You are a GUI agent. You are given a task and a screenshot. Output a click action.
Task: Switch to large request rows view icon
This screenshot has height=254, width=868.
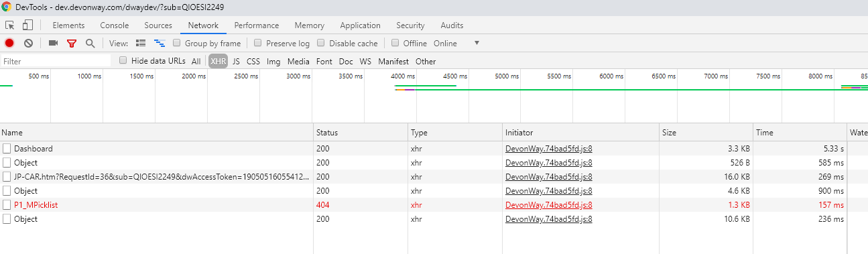pos(141,43)
